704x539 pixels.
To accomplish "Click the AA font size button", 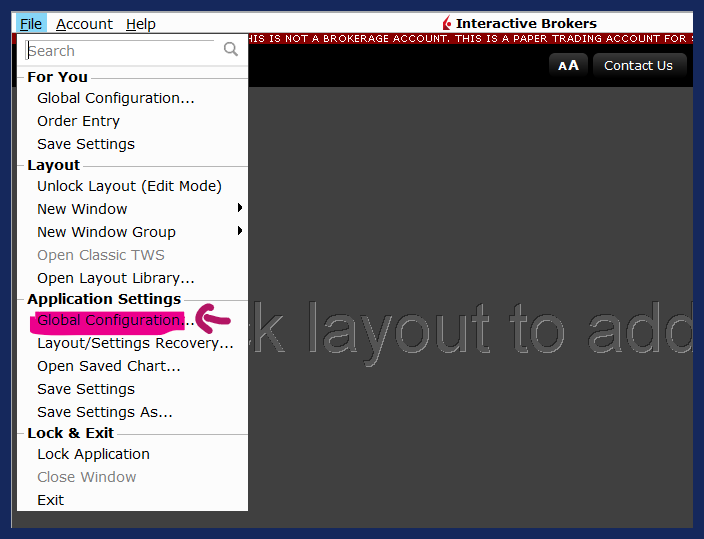I will (568, 66).
